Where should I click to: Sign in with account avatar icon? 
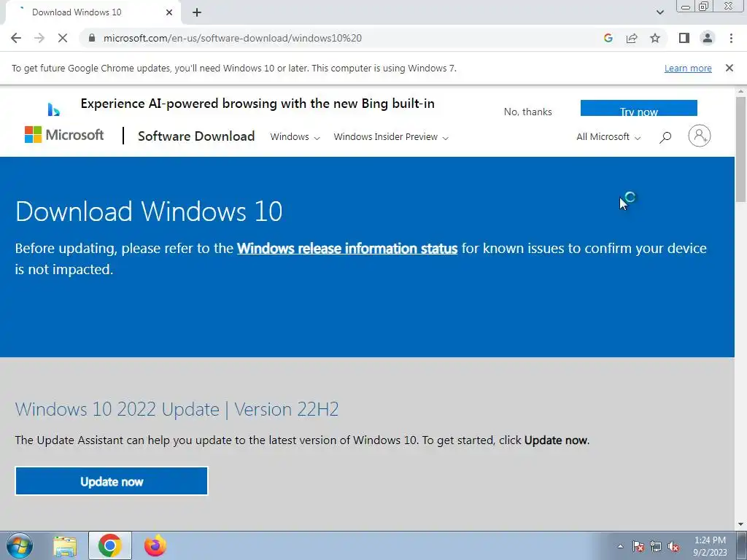[x=700, y=136]
